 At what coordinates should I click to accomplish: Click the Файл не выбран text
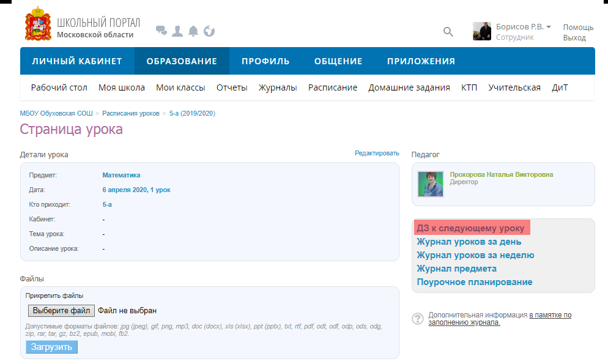[127, 311]
